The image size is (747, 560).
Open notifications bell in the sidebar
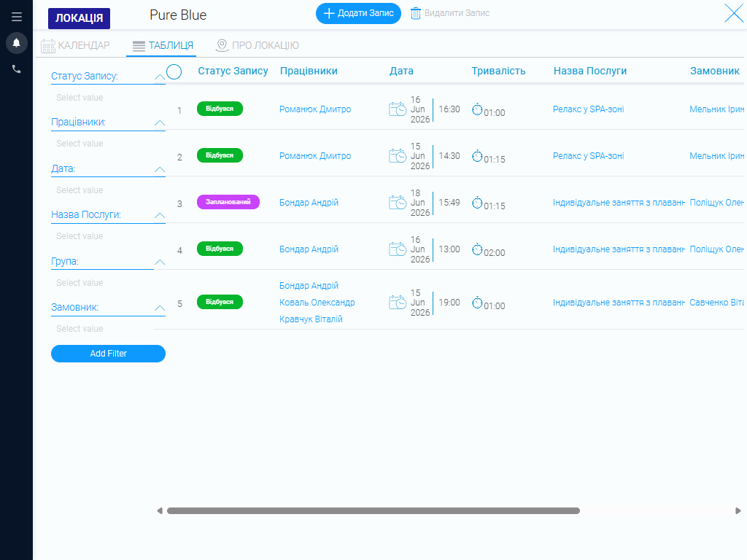(x=17, y=43)
